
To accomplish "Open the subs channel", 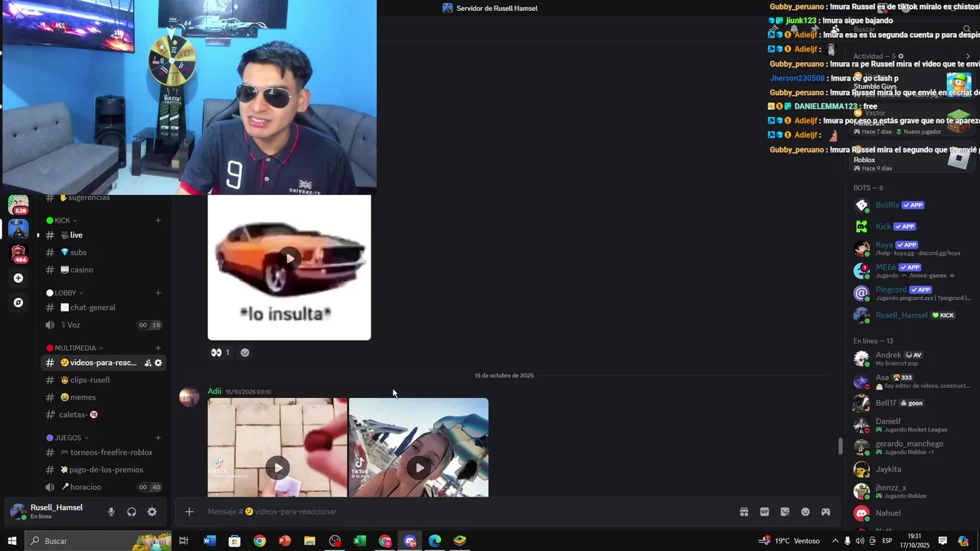I will point(103,253).
